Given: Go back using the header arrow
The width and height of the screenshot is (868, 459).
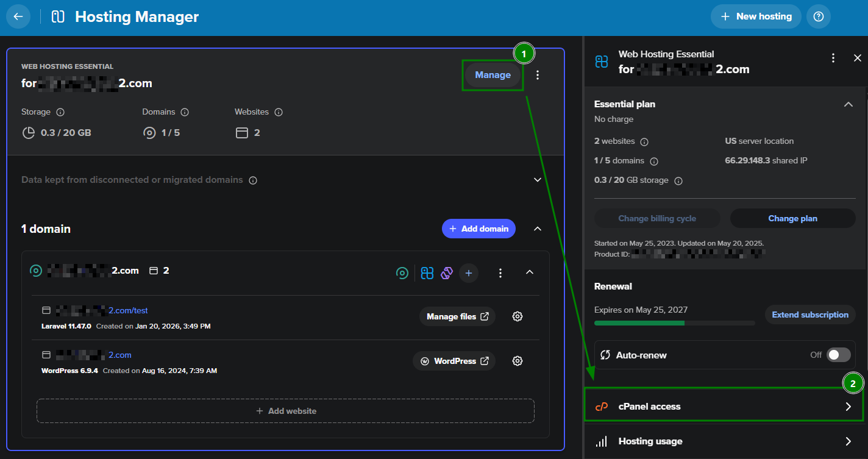Looking at the screenshot, I should pyautogui.click(x=18, y=16).
